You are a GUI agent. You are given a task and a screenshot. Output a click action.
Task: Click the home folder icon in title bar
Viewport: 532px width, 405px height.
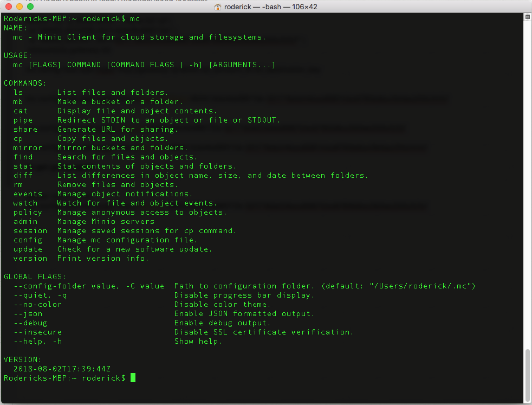218,7
